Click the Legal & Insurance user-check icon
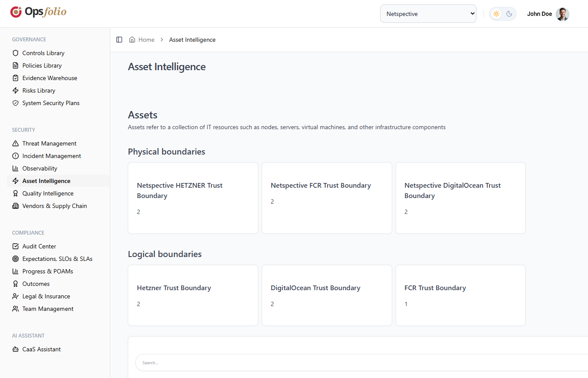 [15, 296]
